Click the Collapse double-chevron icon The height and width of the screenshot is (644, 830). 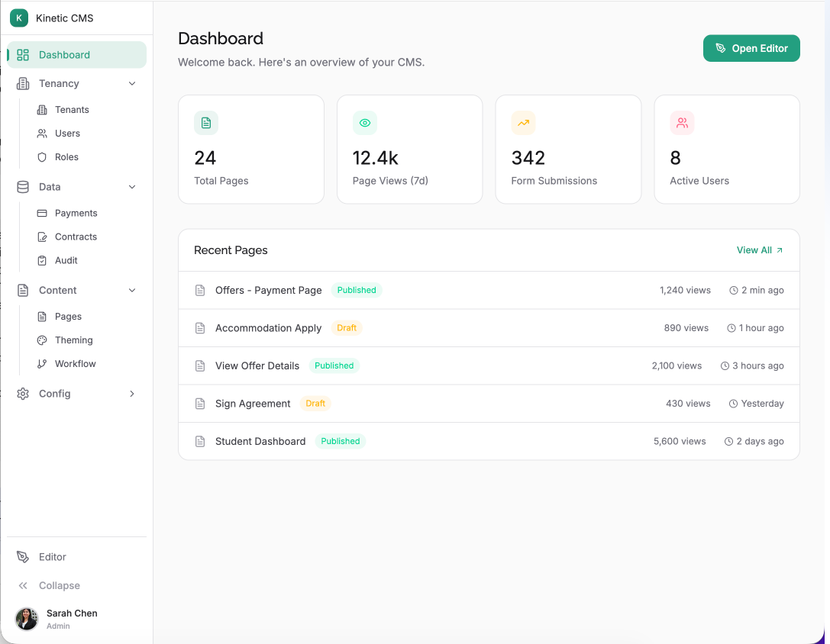23,585
